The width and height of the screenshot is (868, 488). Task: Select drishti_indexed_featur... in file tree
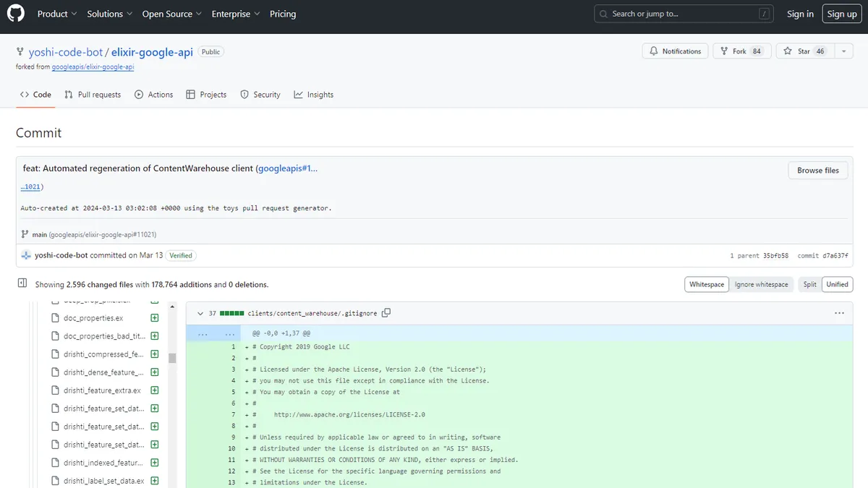coord(104,463)
